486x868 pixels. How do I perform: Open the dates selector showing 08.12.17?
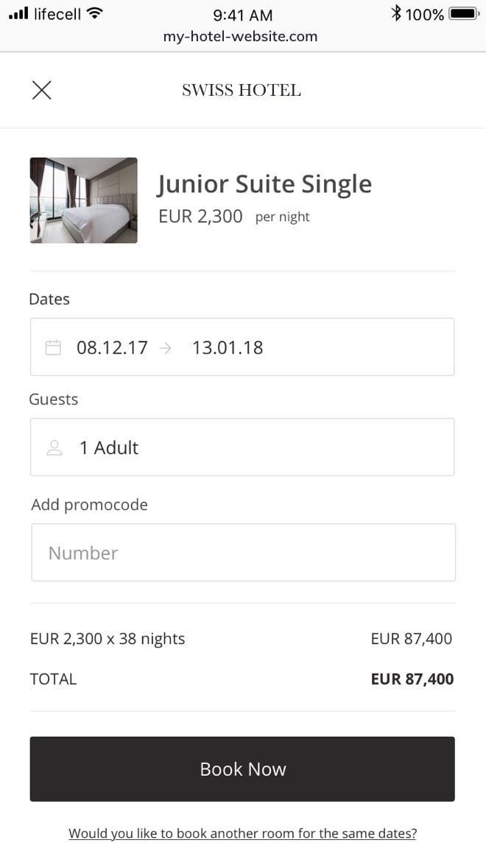coord(112,347)
